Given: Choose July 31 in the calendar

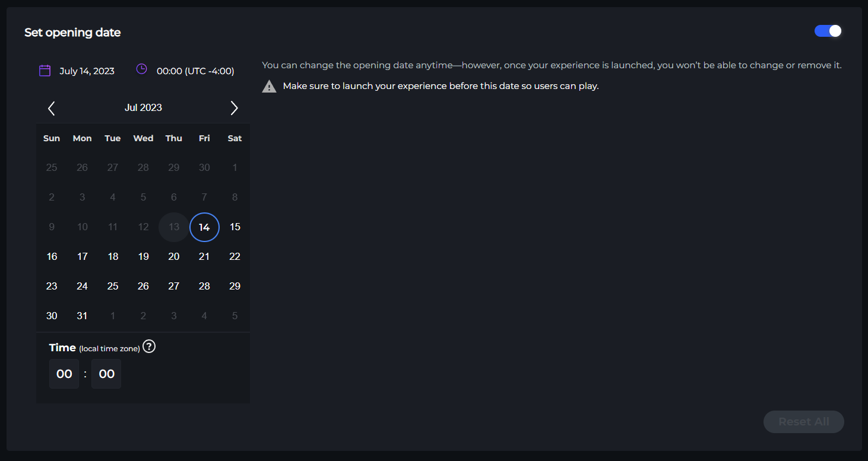Looking at the screenshot, I should (x=82, y=316).
